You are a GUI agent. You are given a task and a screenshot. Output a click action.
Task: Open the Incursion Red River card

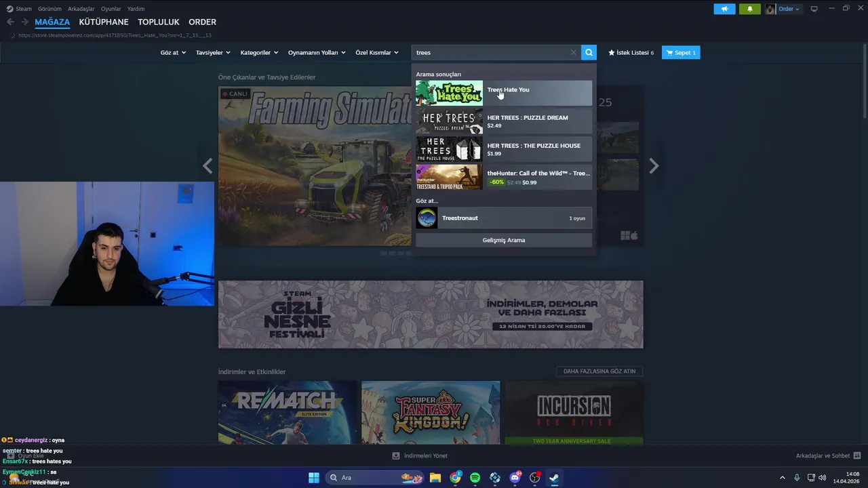pos(574,413)
